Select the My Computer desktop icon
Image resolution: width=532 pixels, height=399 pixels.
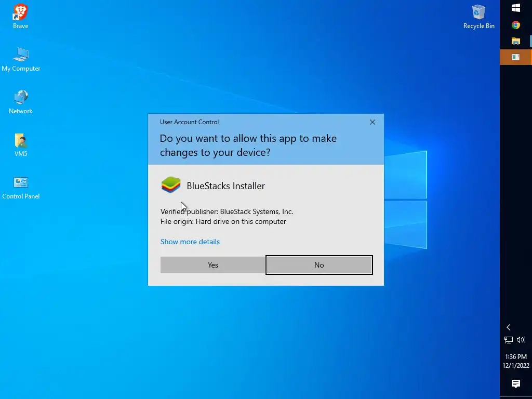coord(21,59)
